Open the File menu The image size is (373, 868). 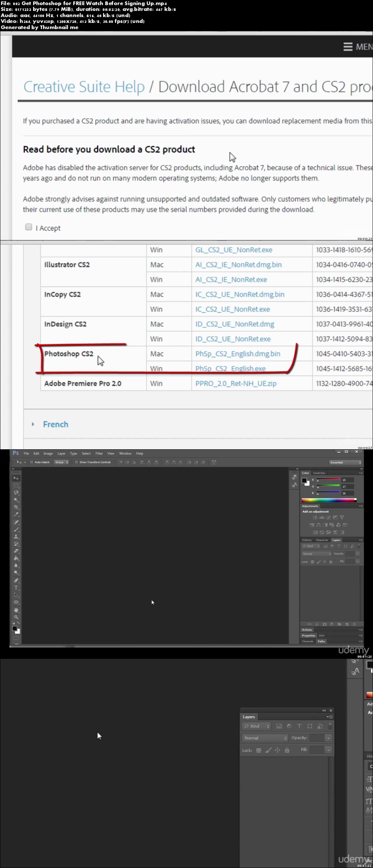coord(26,454)
